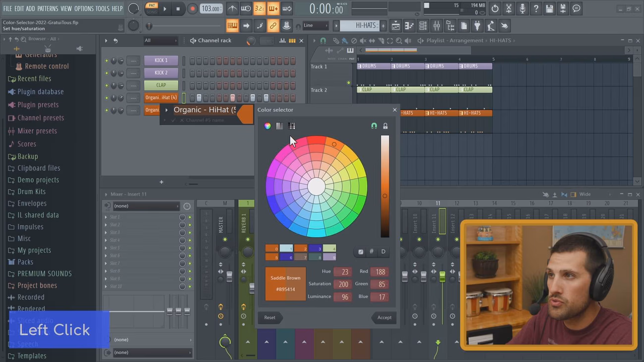Screen dimensions: 644x362
Task: Click the random color dice button
Action: [361, 252]
